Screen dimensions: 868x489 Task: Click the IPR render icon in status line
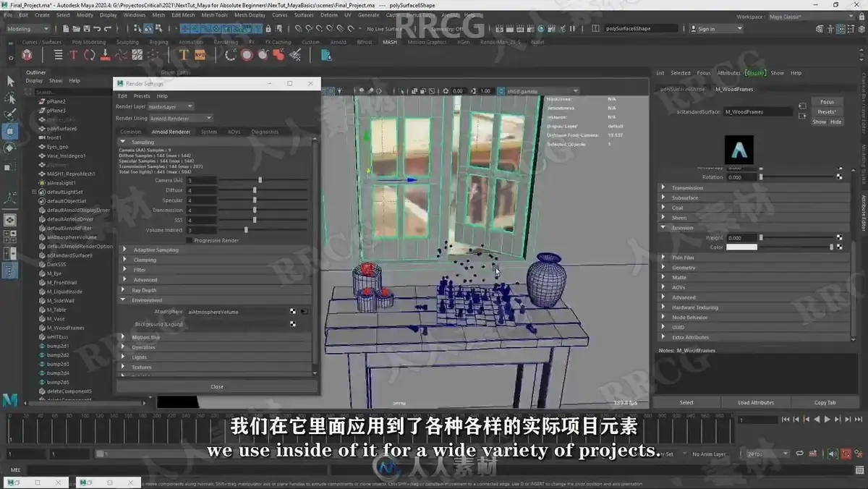tap(522, 29)
